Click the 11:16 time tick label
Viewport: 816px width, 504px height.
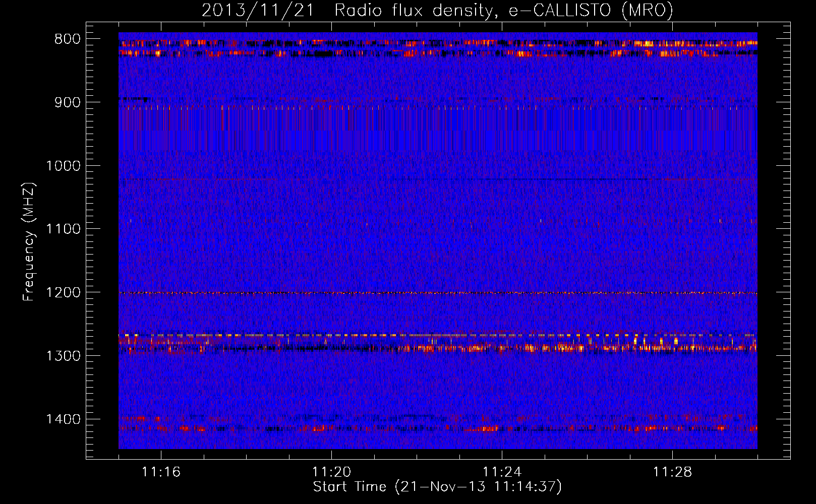tap(161, 472)
